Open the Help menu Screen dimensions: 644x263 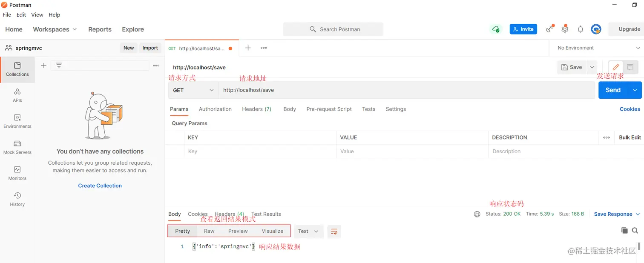click(x=54, y=14)
